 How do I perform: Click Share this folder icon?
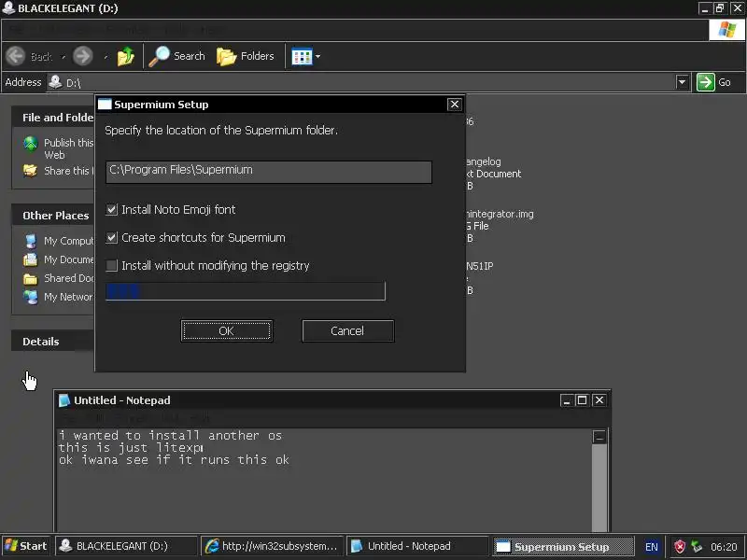[x=30, y=170]
